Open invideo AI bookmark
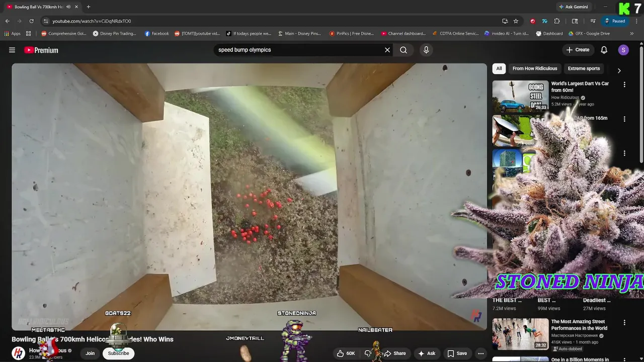 point(507,34)
